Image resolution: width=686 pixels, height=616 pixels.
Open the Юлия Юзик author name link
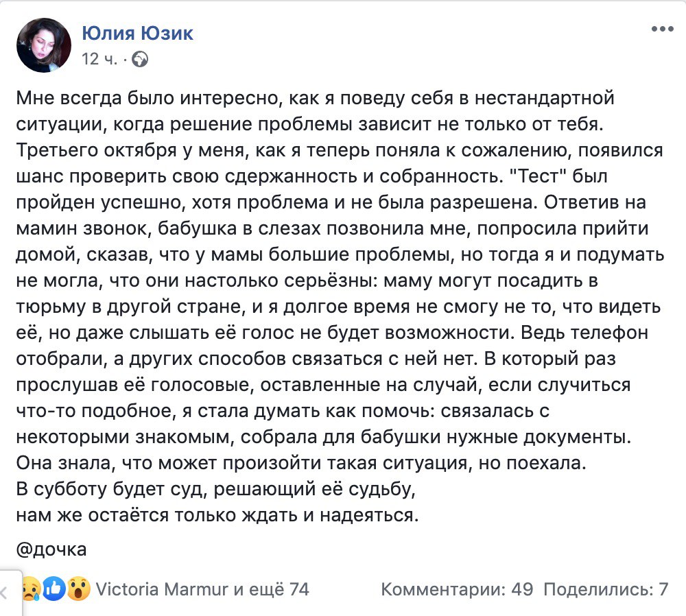coord(137,32)
